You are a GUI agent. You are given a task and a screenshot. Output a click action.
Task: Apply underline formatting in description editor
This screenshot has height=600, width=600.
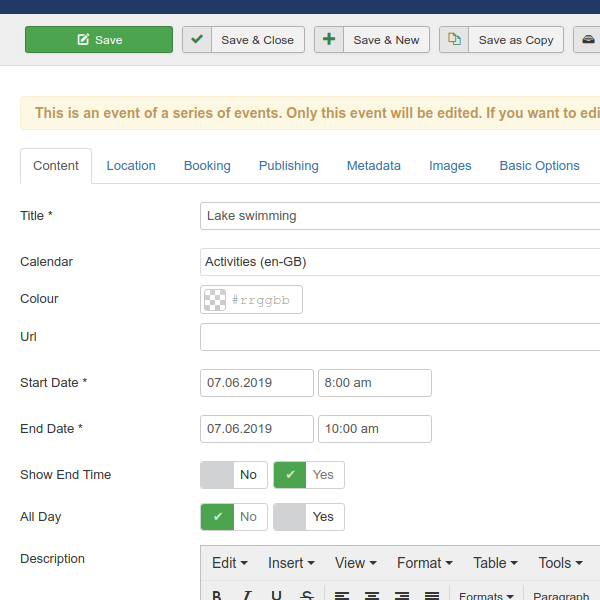(x=276, y=595)
